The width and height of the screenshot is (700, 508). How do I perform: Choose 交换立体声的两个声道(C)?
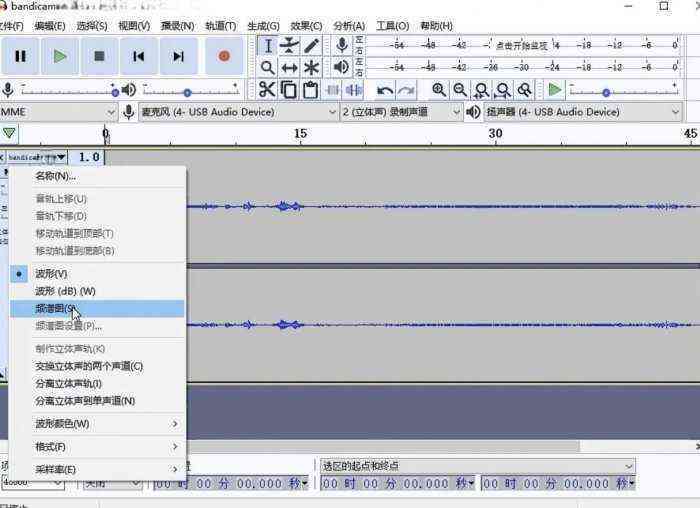(x=97, y=366)
